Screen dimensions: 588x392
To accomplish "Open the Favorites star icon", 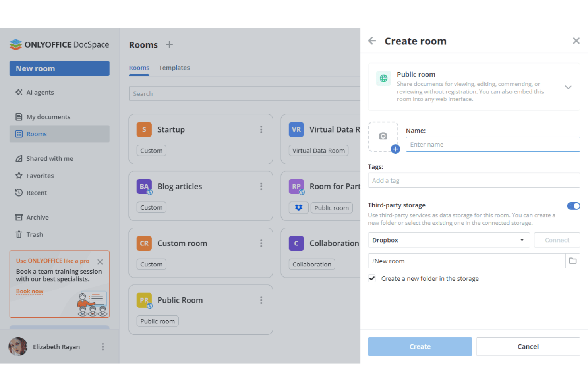I will (19, 176).
